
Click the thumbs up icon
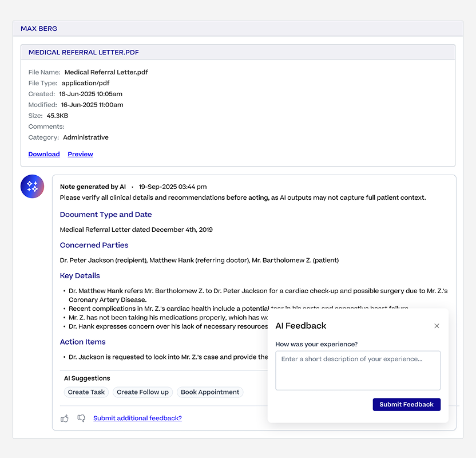[64, 418]
